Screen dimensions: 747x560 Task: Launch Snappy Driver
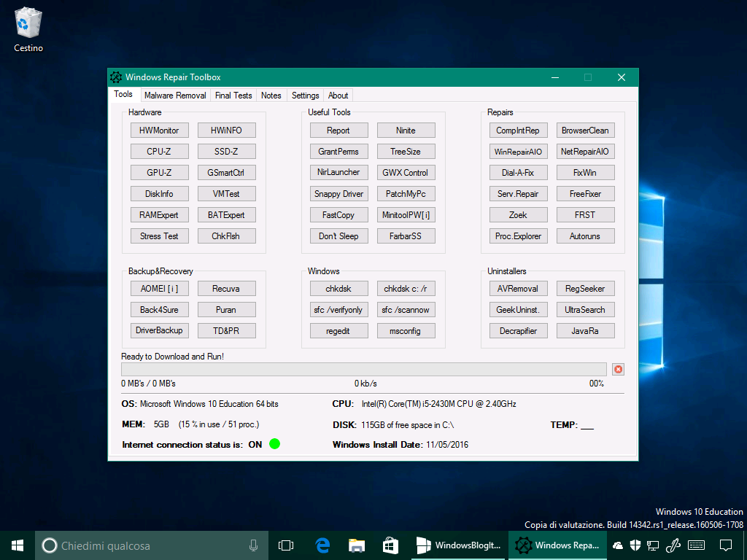(338, 194)
